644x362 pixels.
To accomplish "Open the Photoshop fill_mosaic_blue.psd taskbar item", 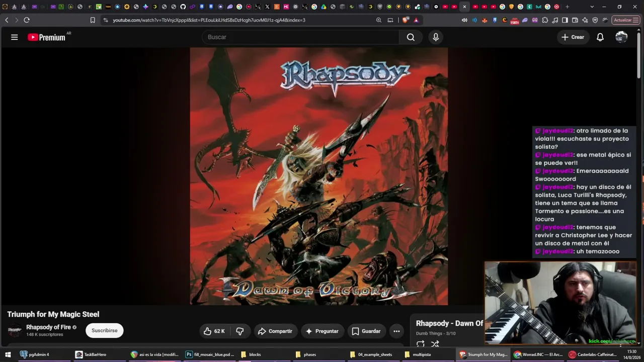I will point(210,354).
